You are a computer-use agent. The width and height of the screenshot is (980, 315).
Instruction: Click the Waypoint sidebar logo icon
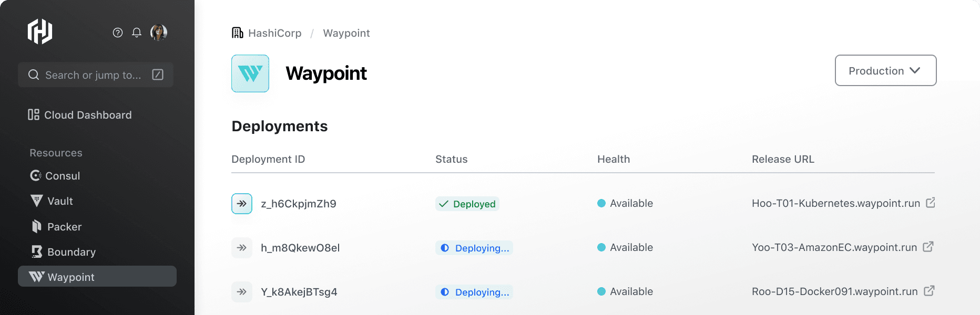(36, 277)
